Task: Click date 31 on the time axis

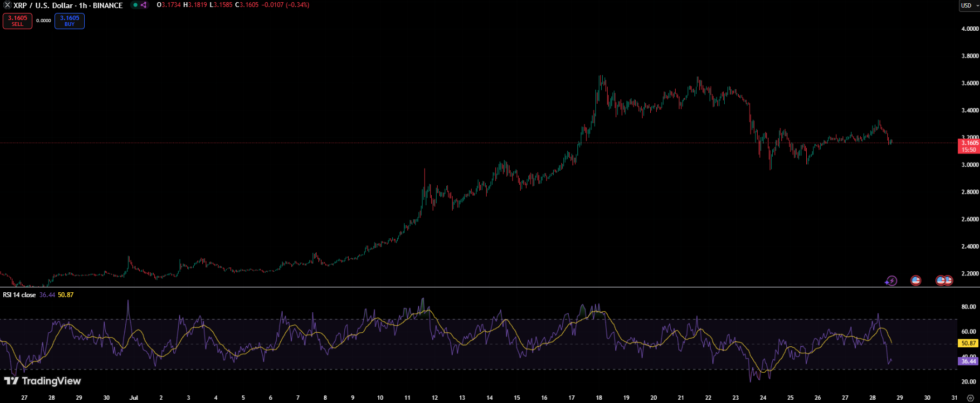Action: (955, 398)
